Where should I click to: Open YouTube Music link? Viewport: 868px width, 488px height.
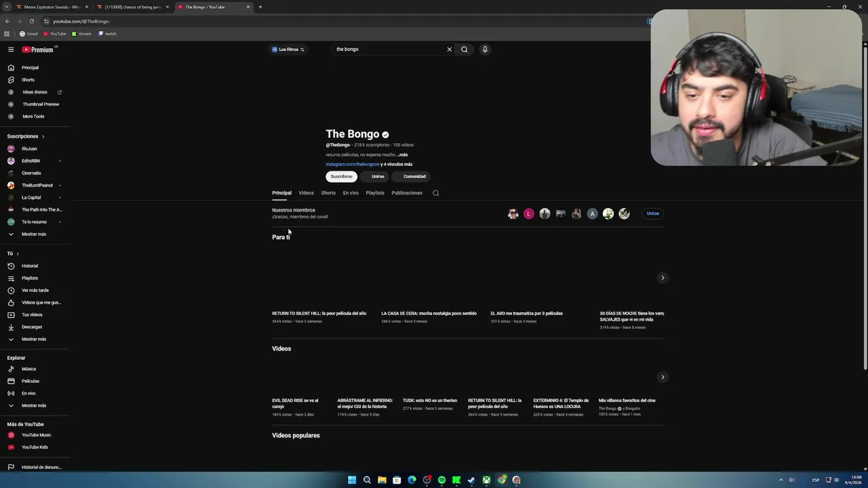point(35,435)
